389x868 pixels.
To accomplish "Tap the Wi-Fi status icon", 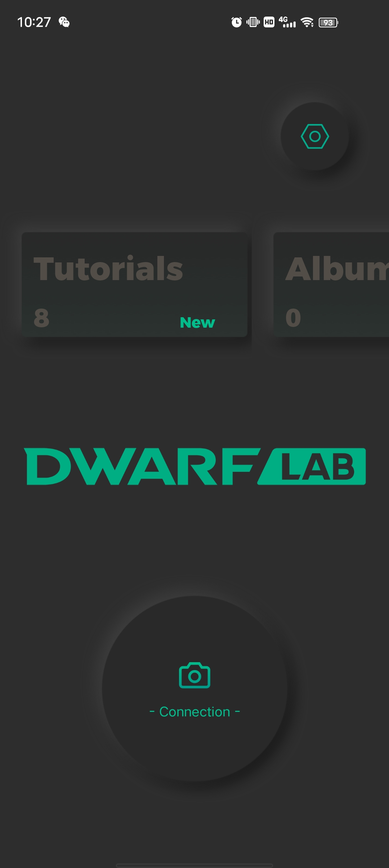I will 307,22.
